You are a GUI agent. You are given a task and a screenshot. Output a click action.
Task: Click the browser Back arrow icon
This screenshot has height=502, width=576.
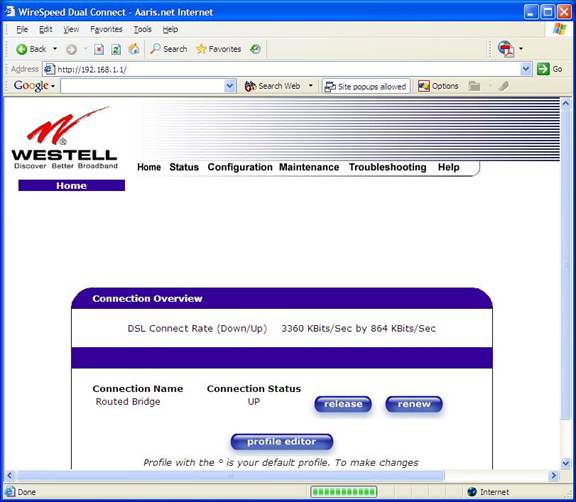click(22, 49)
